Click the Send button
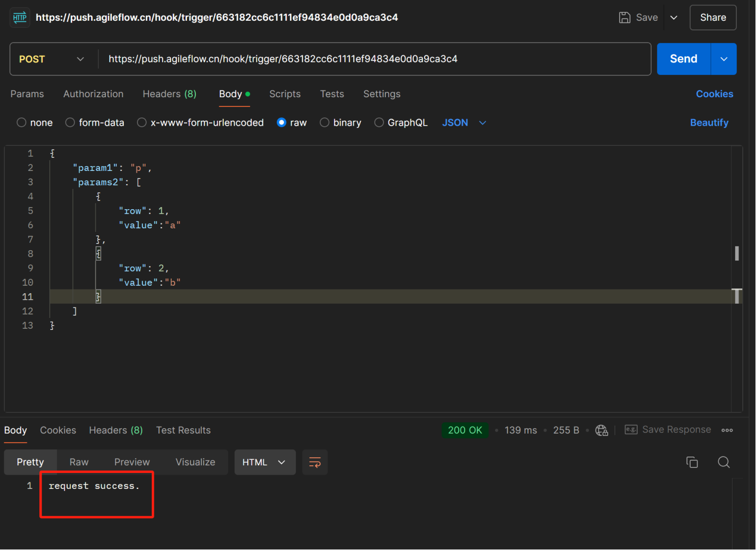The width and height of the screenshot is (756, 550). tap(683, 59)
